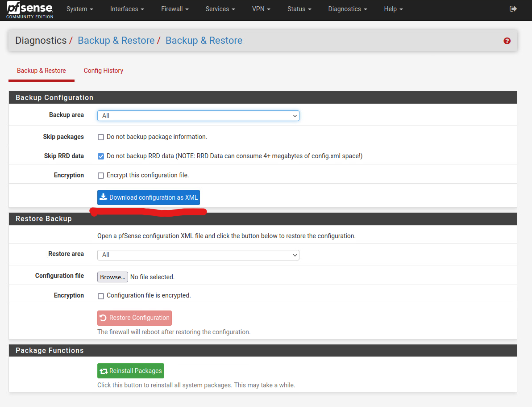Open the Diagnostics menu
Screen dimensions: 532x407
point(347,9)
